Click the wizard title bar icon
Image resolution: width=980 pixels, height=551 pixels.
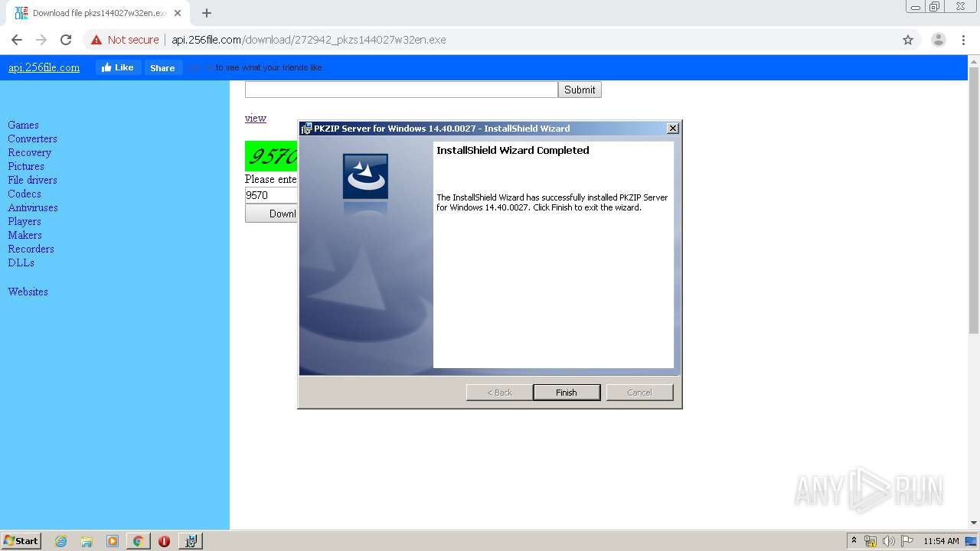coord(306,129)
